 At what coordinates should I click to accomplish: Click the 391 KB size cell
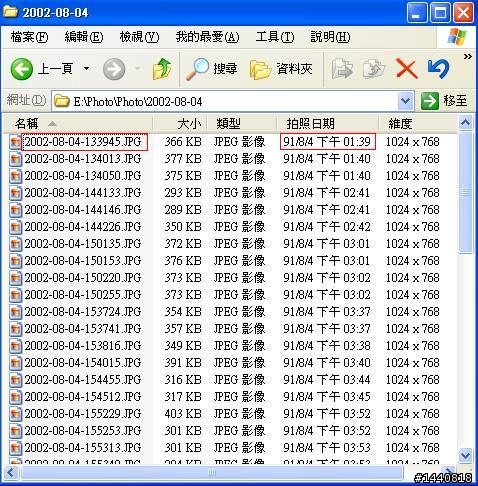click(x=183, y=363)
